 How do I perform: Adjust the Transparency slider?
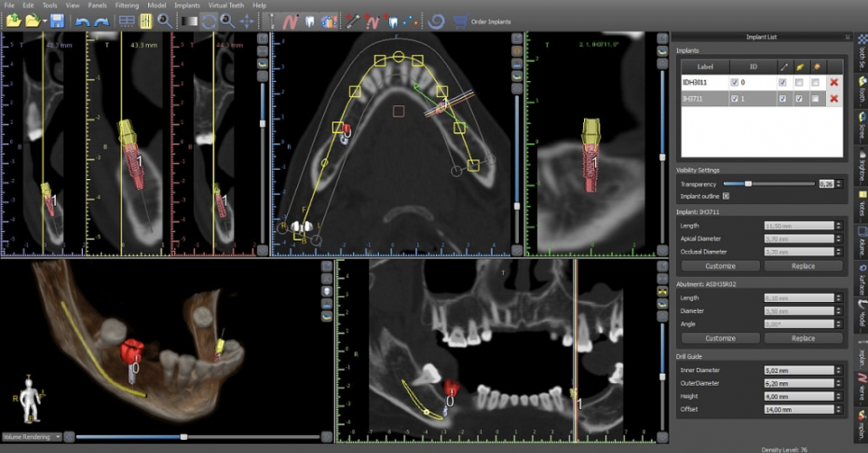[x=748, y=184]
